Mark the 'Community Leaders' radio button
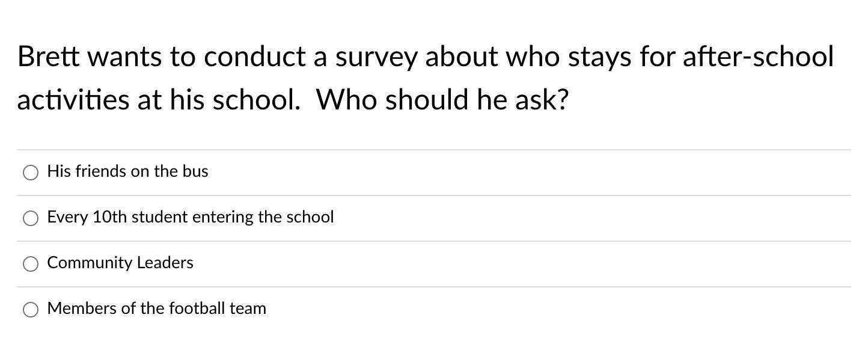This screenshot has height=356, width=868. pyautogui.click(x=31, y=264)
